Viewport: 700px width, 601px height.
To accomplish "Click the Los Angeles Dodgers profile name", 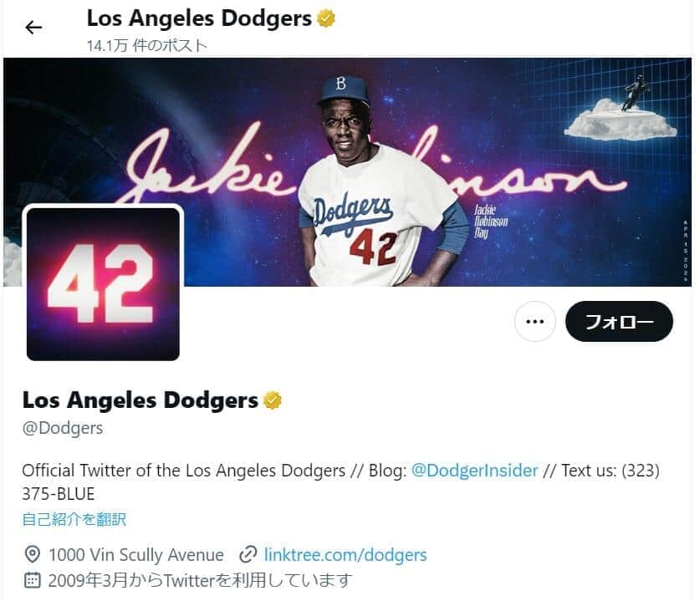I will pos(141,400).
